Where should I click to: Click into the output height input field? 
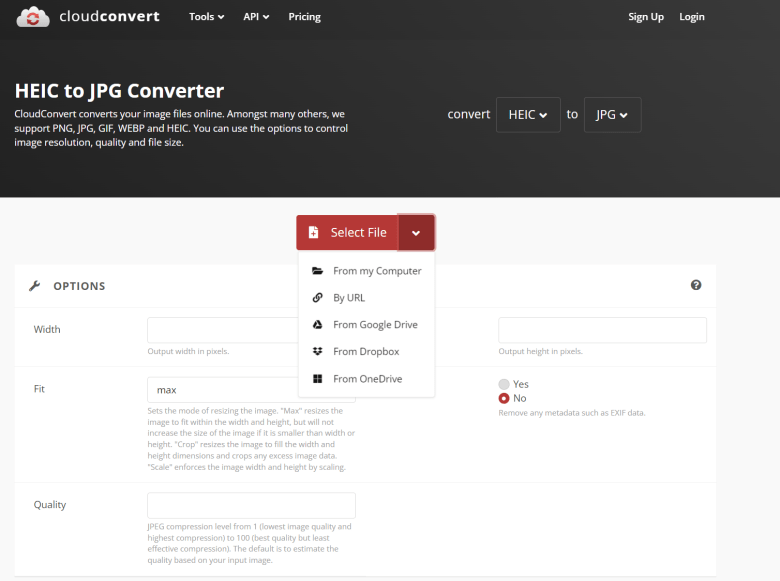602,330
